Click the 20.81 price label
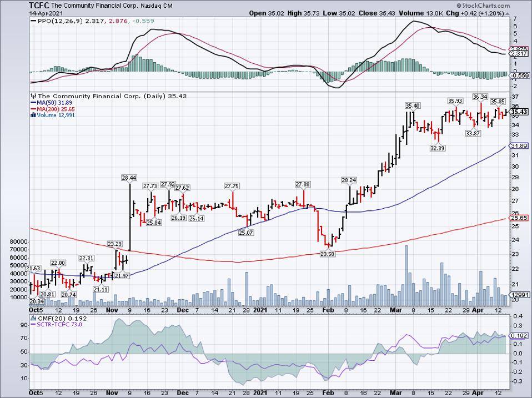532x398 pixels. (48, 294)
